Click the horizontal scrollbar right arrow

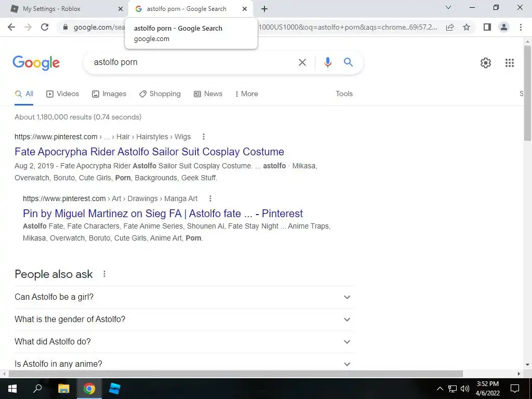(x=519, y=374)
